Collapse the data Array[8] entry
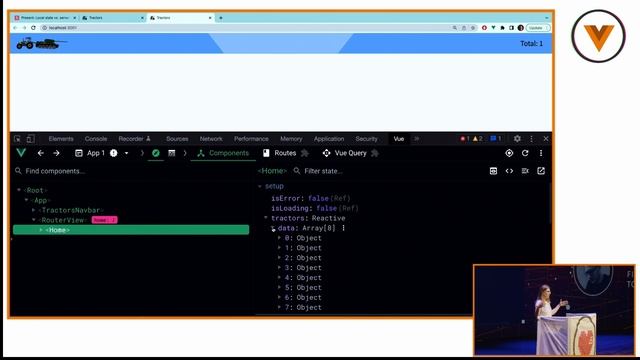The width and height of the screenshot is (640, 360). point(273,228)
